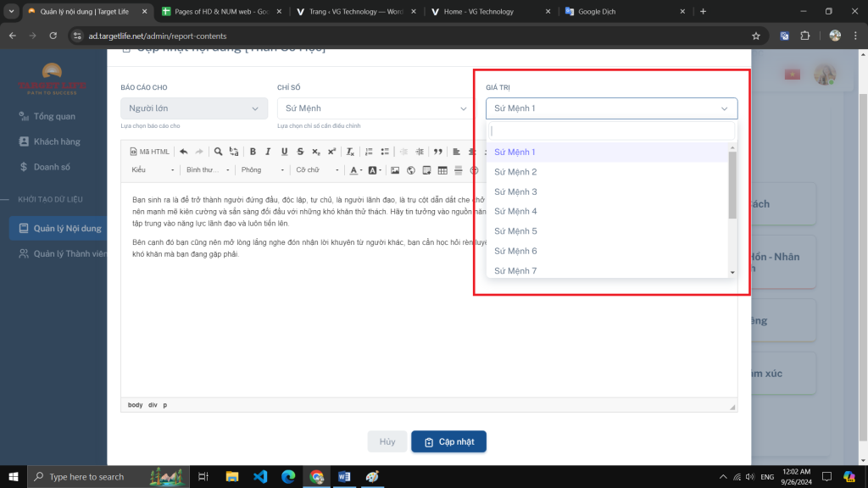Toggle strikethrough formatting
This screenshot has width=868, height=488.
(x=300, y=152)
